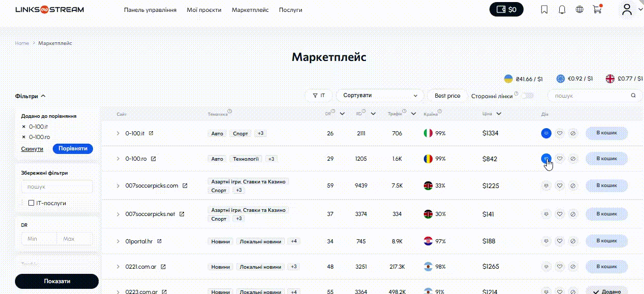Open language globe icon

pos(579,9)
